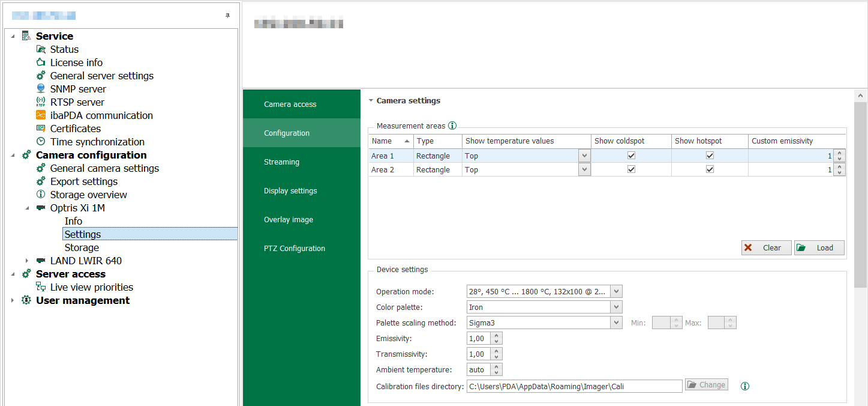
Task: Click the Load button
Action: click(819, 247)
